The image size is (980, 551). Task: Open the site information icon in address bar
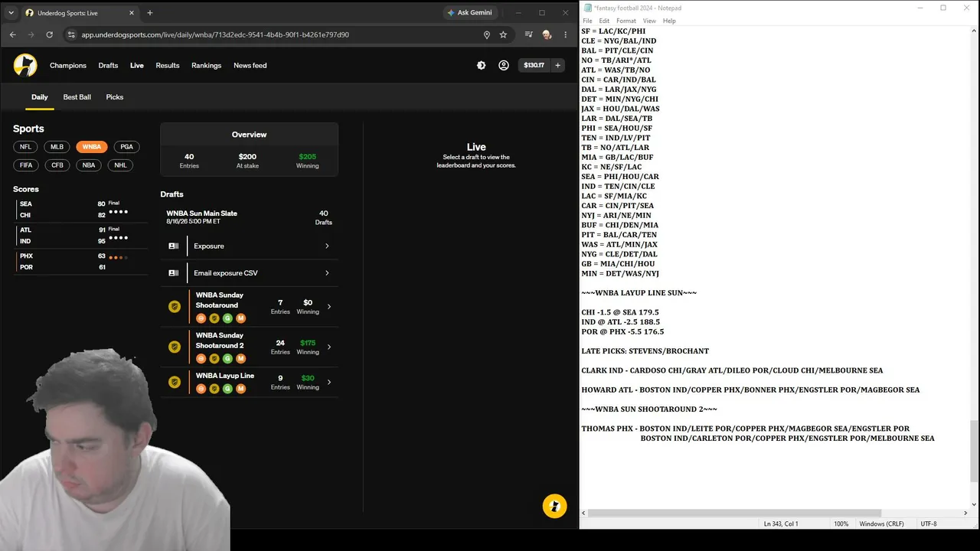tap(71, 34)
